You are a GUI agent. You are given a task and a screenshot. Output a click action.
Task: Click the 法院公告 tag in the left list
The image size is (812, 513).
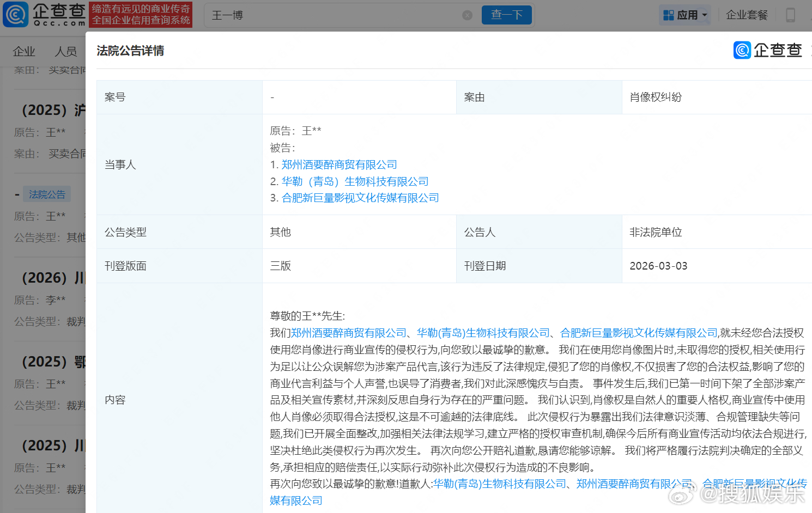click(x=47, y=194)
